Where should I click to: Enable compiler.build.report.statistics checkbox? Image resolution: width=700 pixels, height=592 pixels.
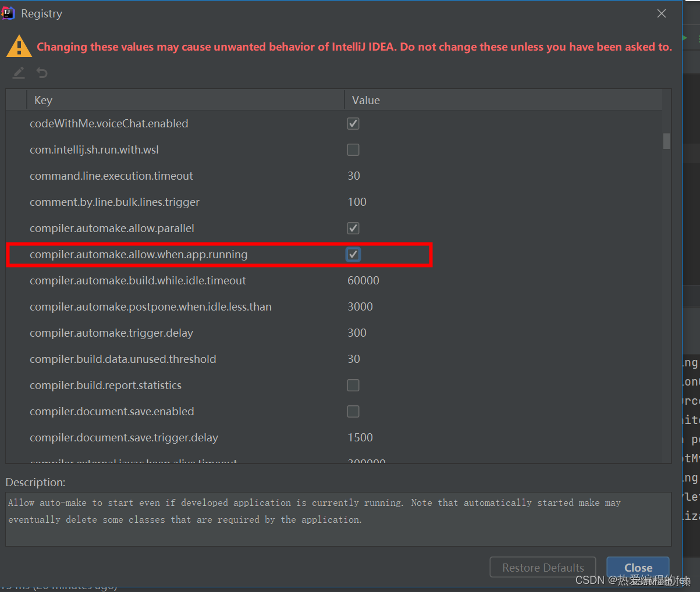coord(353,385)
